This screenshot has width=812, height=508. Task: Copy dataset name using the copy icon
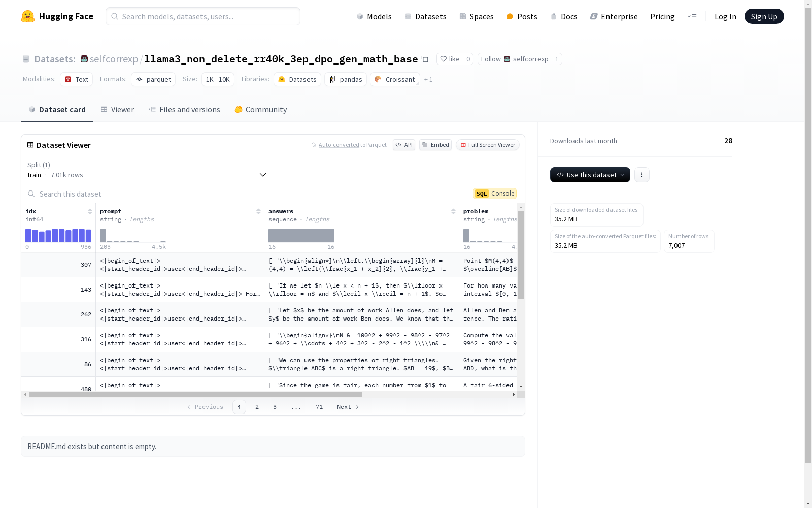(425, 59)
